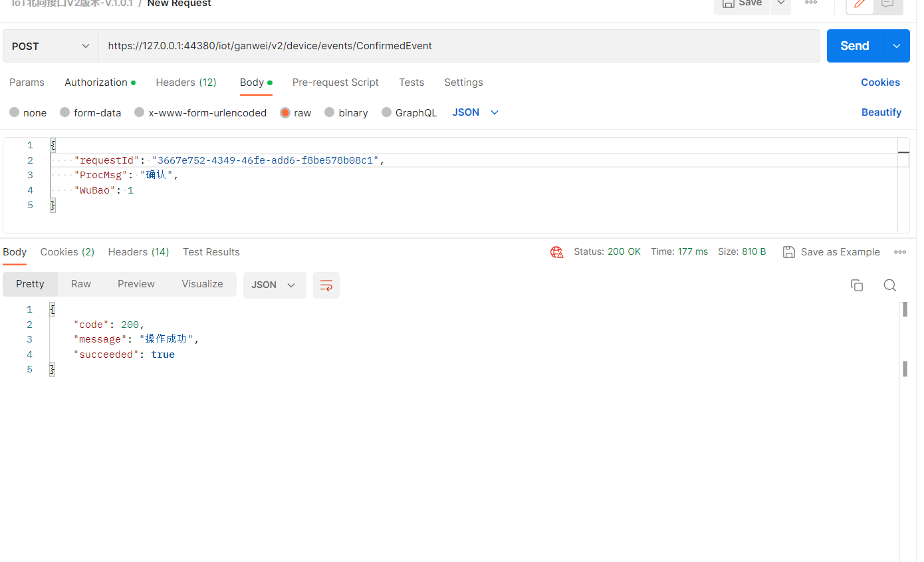Select the raw body radio
Screen dimensions: 924x562
point(285,112)
